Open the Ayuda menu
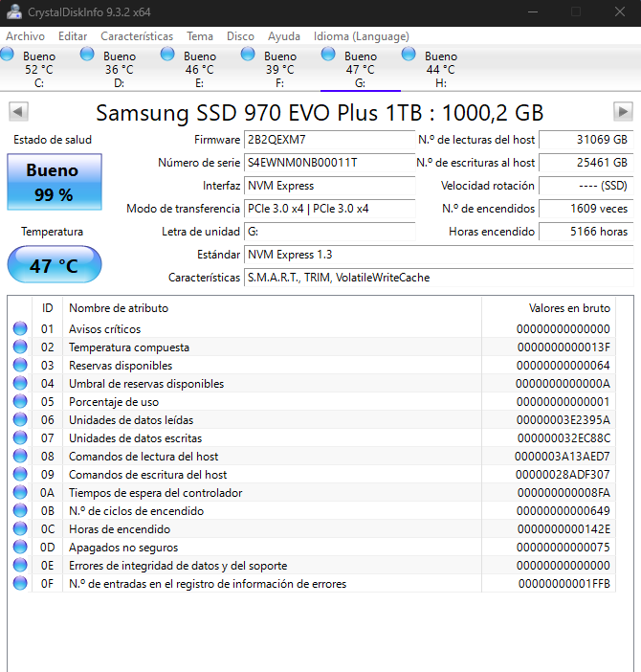 (x=284, y=36)
